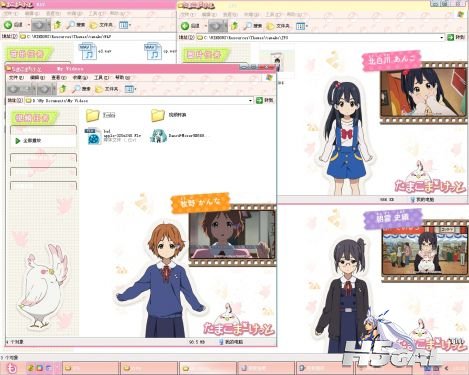Open the File menu in My Videos window
This screenshot has height=375, width=469.
point(16,78)
